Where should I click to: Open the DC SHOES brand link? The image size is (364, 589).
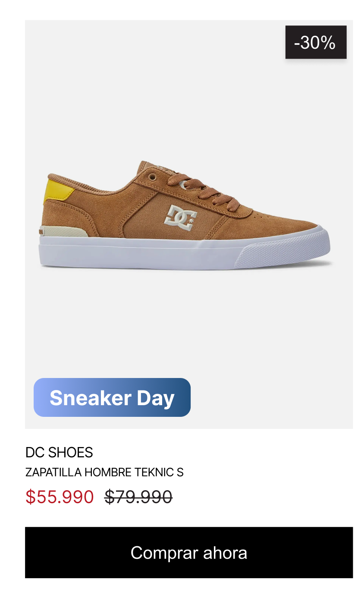59,452
